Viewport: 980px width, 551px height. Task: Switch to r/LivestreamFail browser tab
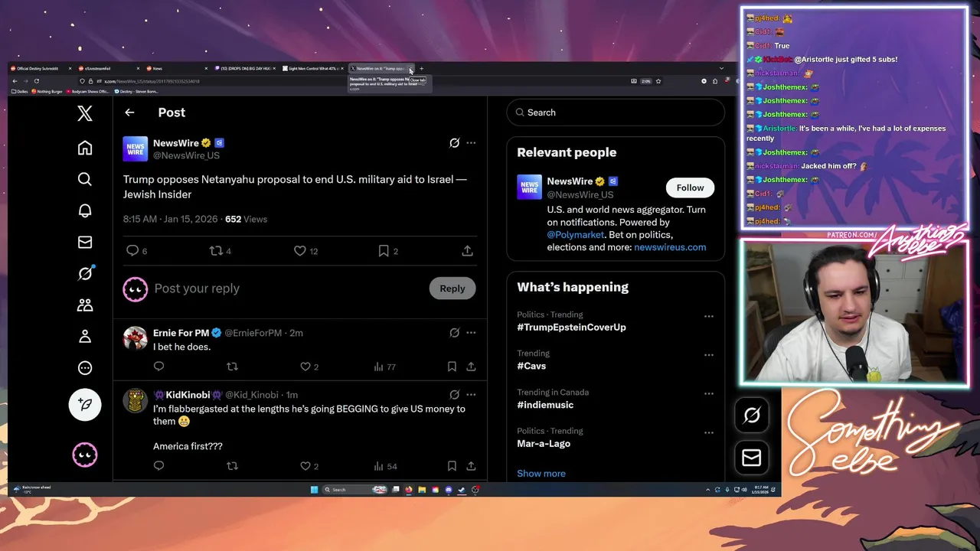(x=109, y=69)
